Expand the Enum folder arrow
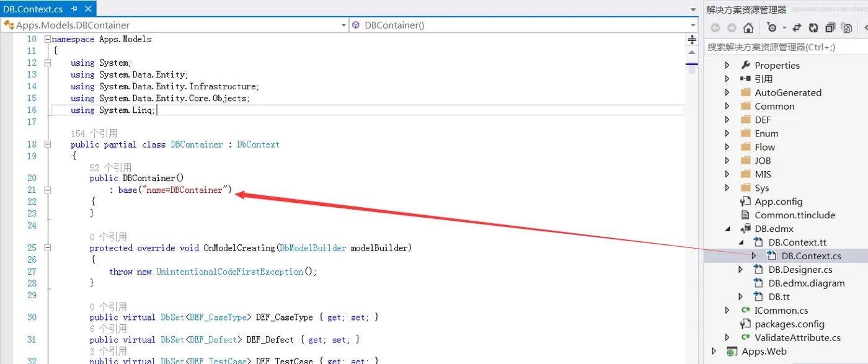Screen dimensions: 868x364 (727, 133)
